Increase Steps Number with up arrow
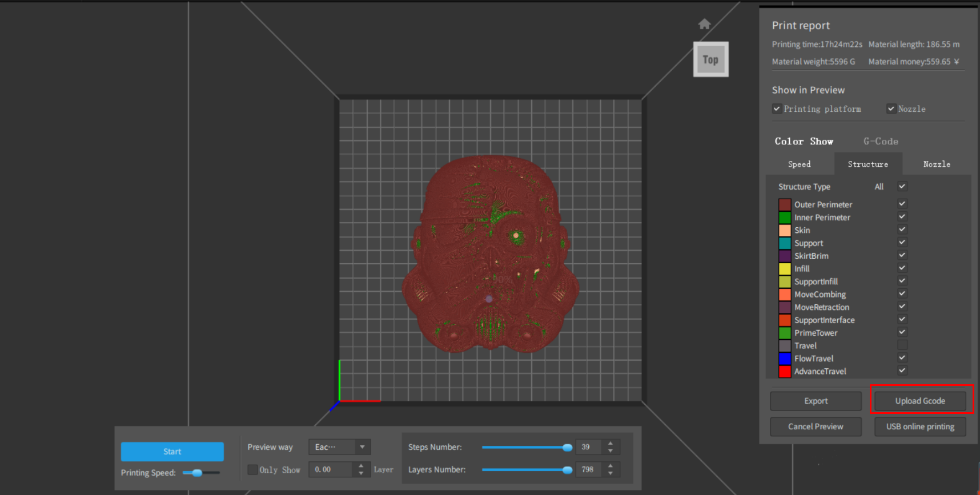 pos(611,444)
